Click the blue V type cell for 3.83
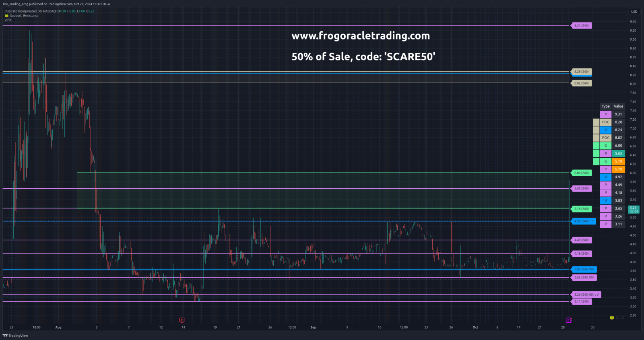 point(606,200)
